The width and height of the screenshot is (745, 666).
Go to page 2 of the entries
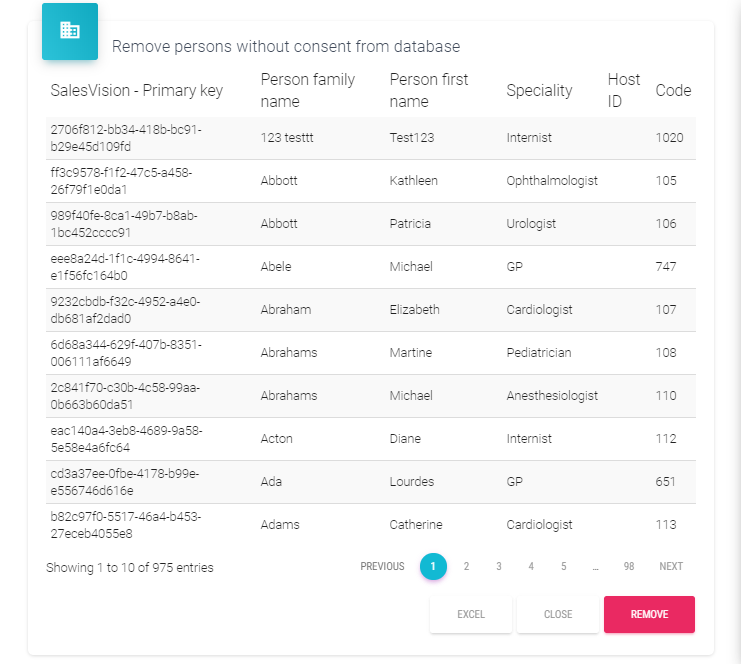pyautogui.click(x=466, y=566)
